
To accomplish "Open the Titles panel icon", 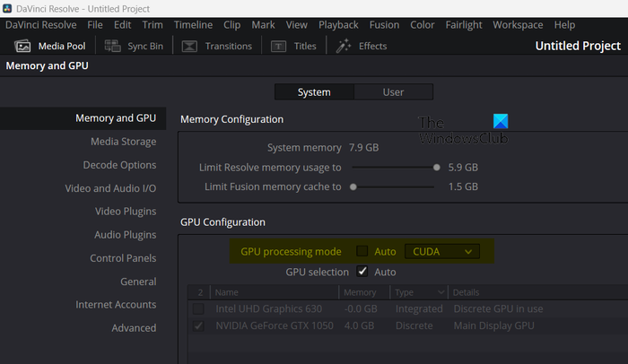I will tap(280, 46).
